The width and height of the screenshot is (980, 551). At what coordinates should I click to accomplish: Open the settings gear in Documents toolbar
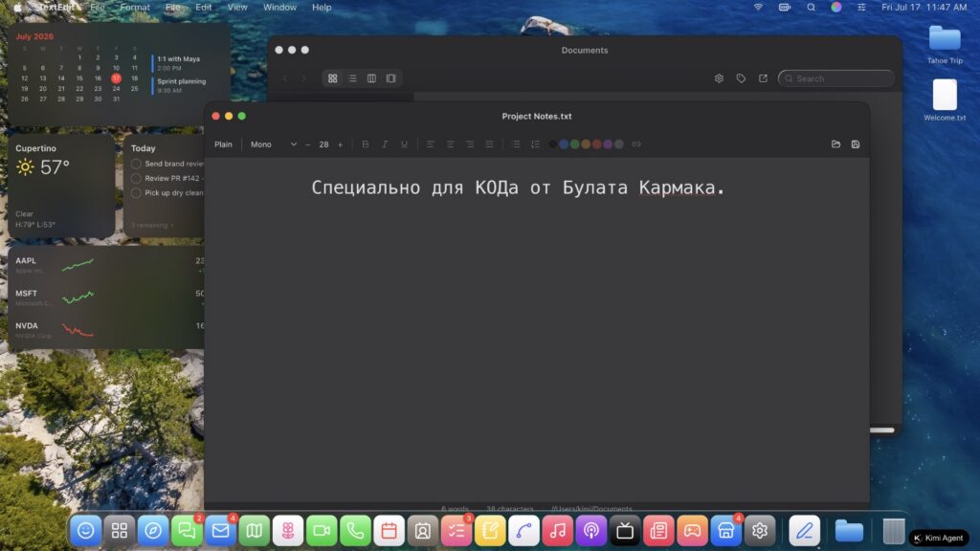coord(719,78)
